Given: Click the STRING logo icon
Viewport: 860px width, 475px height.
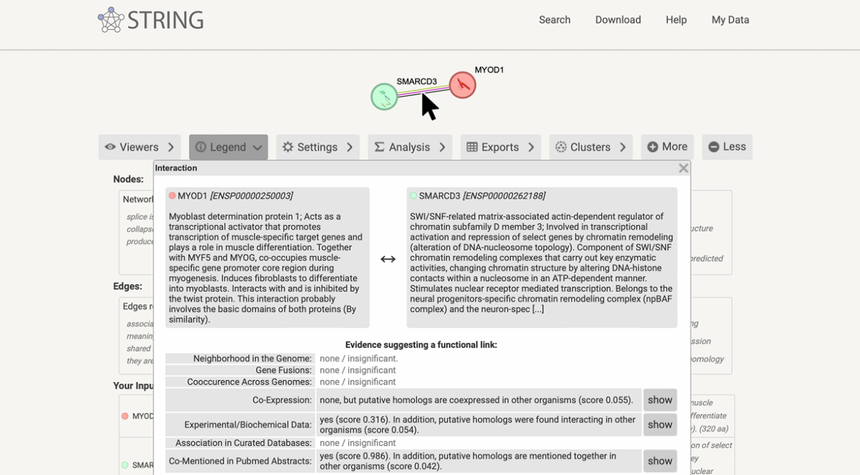Looking at the screenshot, I should pyautogui.click(x=111, y=19).
